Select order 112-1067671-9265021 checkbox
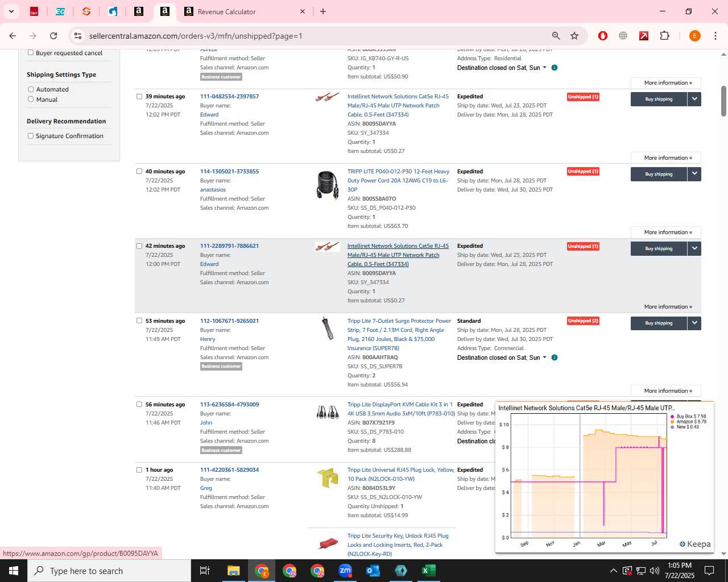Image resolution: width=728 pixels, height=582 pixels. tap(139, 321)
